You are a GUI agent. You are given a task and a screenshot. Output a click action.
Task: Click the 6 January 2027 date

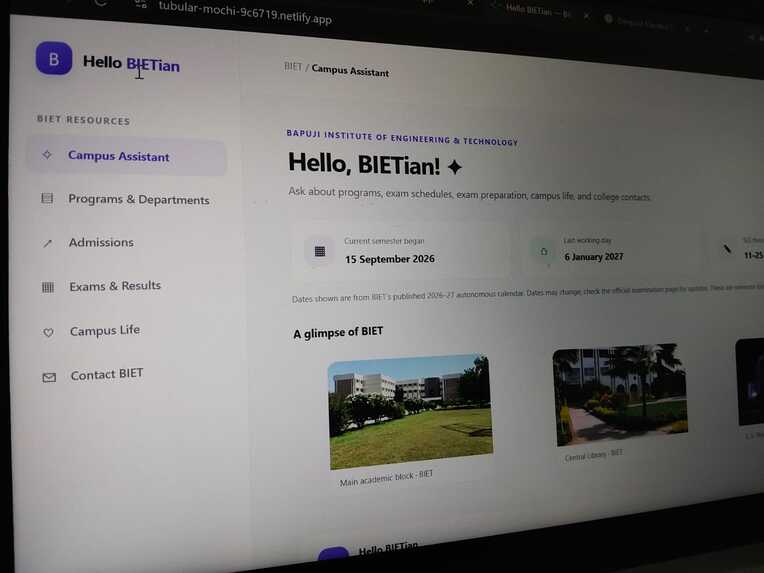pyautogui.click(x=593, y=256)
